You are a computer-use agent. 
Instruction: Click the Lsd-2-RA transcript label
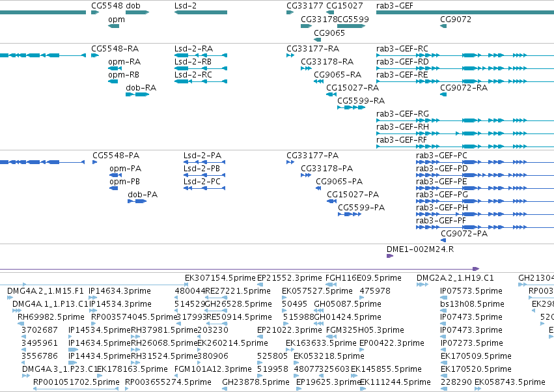(x=193, y=48)
